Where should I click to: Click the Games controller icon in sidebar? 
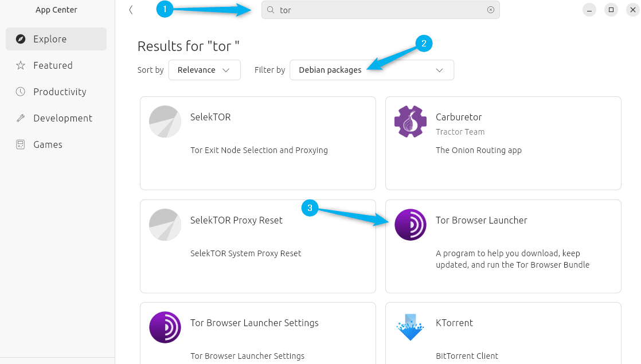(x=21, y=144)
